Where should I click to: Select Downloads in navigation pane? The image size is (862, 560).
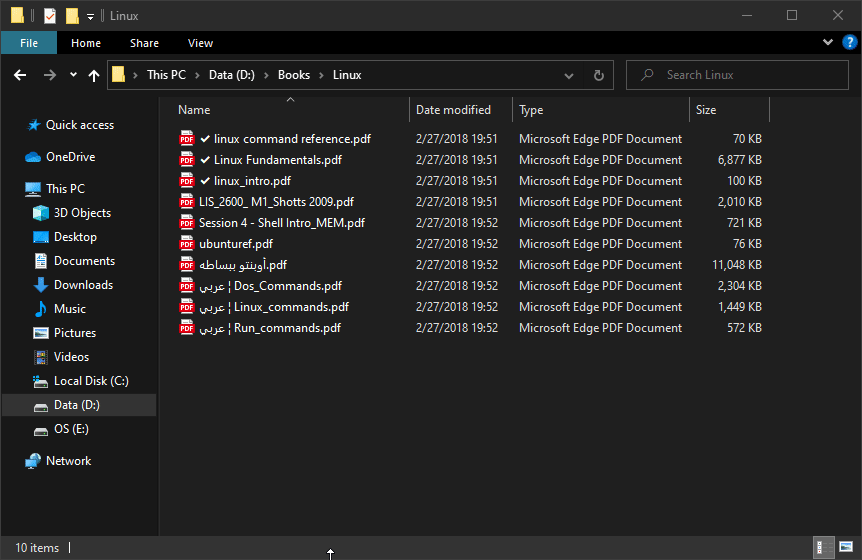click(x=83, y=285)
